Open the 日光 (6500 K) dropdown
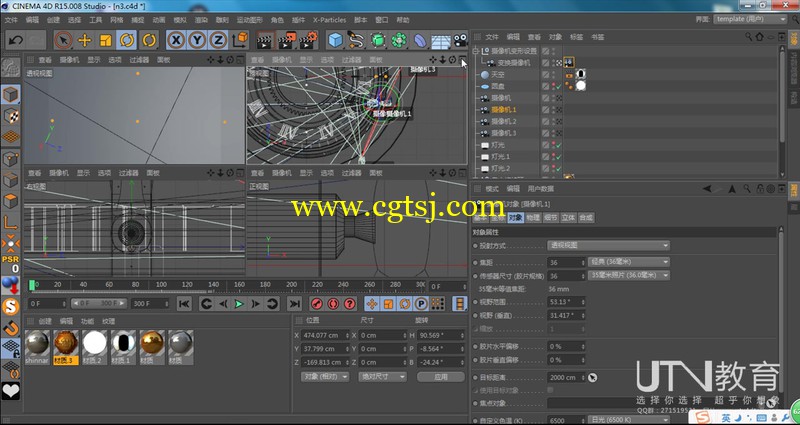The image size is (800, 425). [x=629, y=420]
